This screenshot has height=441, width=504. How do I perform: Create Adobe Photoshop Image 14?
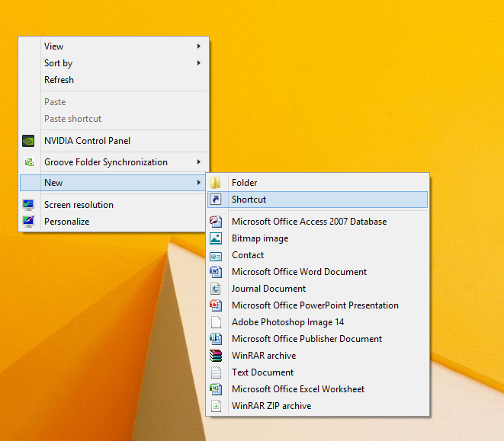pyautogui.click(x=317, y=322)
